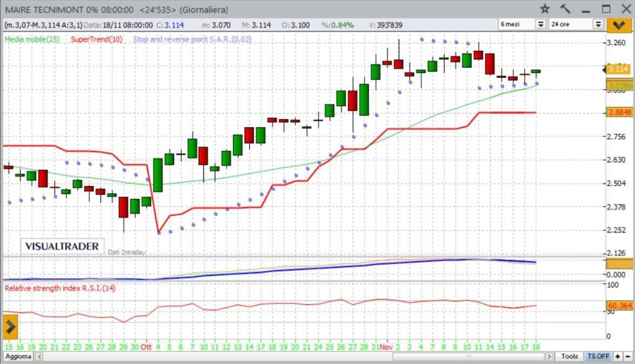
Task: Click the green moving average value tag
Action: click(x=619, y=86)
